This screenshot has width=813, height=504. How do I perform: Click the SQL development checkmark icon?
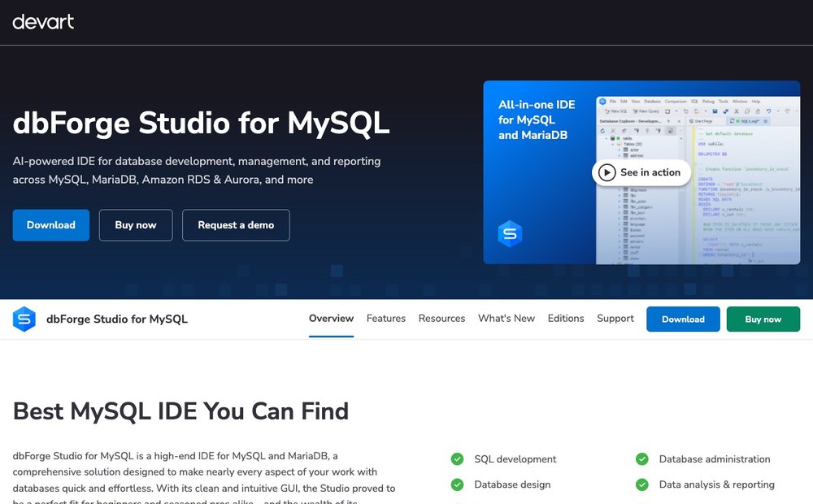point(457,459)
